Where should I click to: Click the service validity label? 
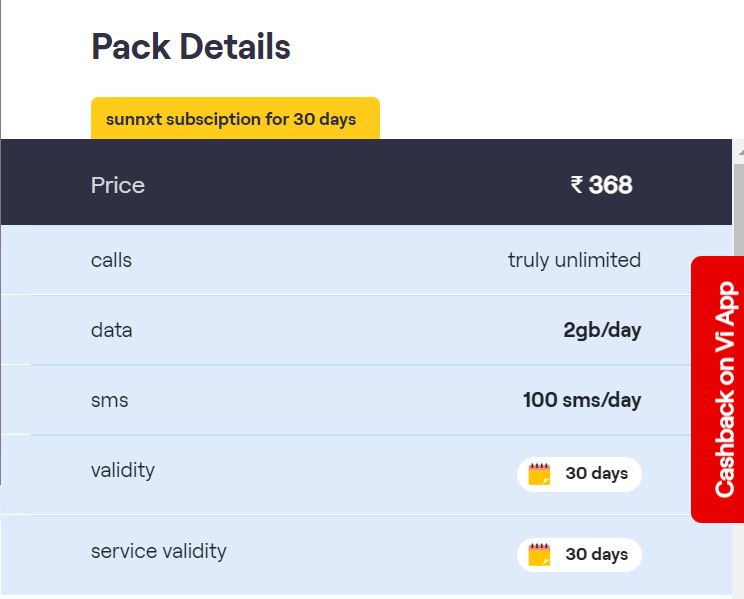click(158, 551)
